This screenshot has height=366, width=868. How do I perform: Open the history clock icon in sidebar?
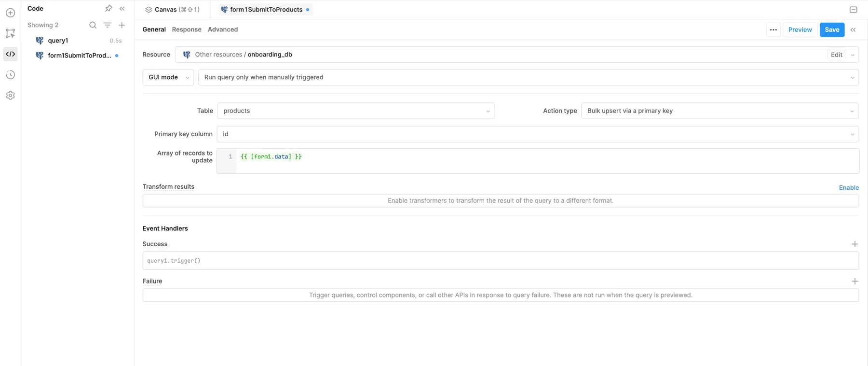[x=10, y=75]
